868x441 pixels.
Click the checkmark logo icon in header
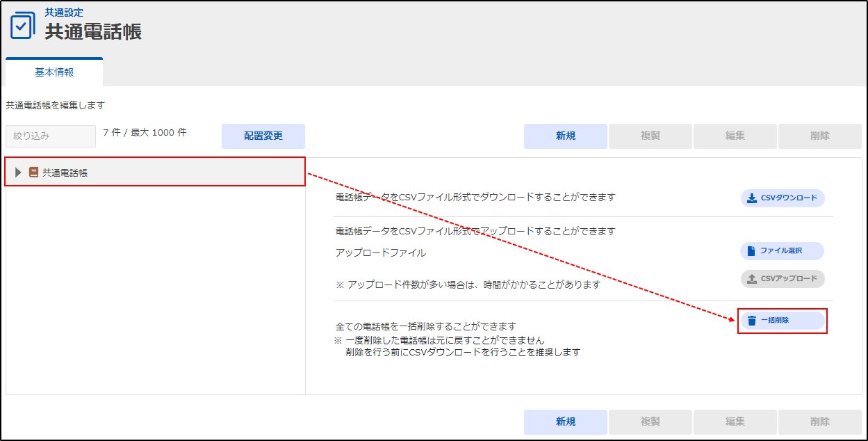pos(22,26)
